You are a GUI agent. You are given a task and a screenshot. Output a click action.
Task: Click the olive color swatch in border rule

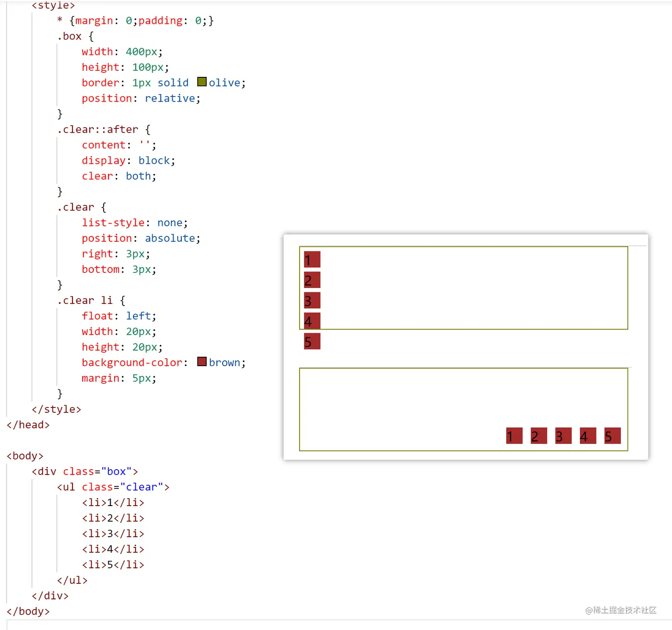(x=202, y=82)
